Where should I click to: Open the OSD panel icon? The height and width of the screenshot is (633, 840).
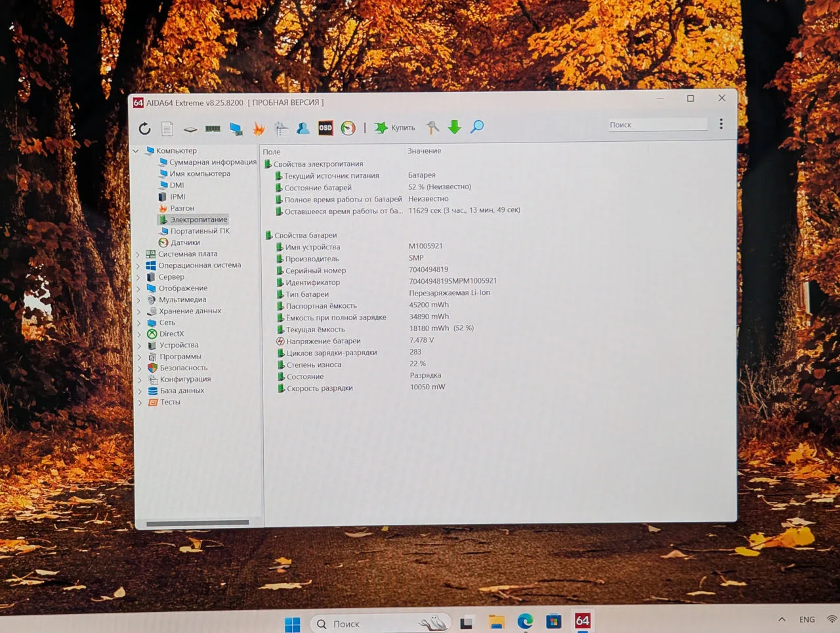325,128
